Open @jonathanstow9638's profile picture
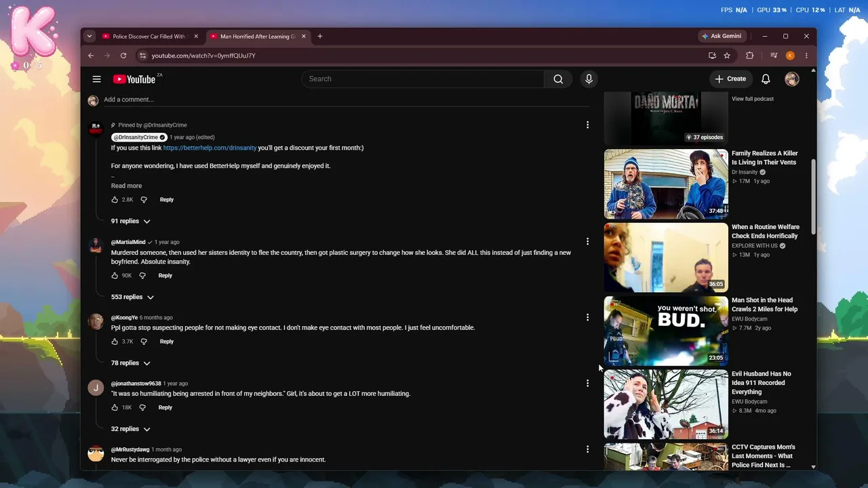Screen dimensions: 868x488 96,387
